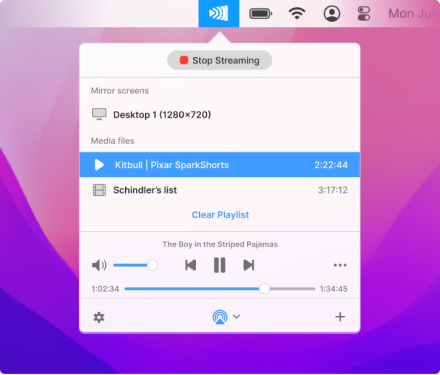The width and height of the screenshot is (440, 375).
Task: Click the volume slider
Action: tap(135, 265)
